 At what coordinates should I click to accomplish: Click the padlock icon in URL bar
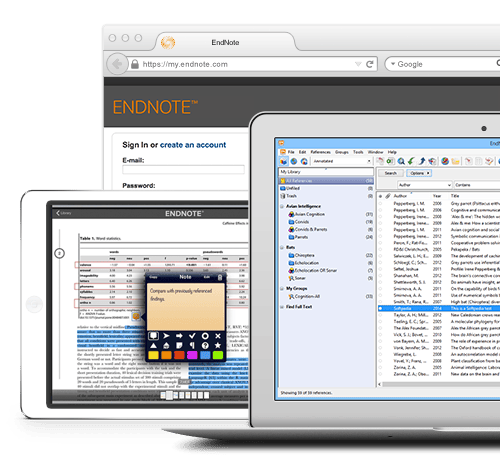pyautogui.click(x=135, y=64)
